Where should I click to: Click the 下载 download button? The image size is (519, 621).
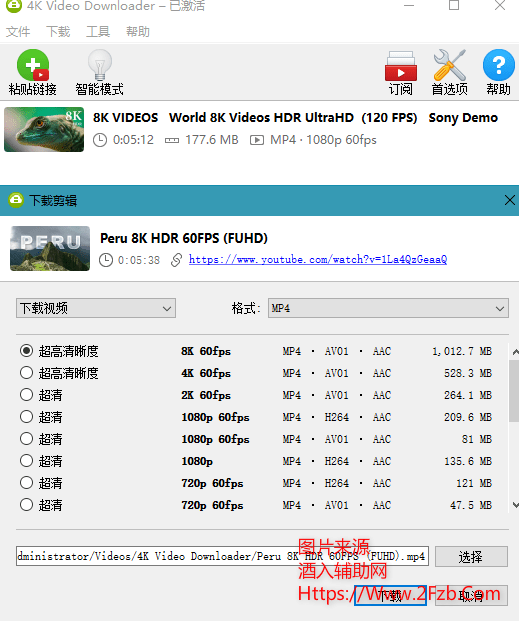pos(390,595)
